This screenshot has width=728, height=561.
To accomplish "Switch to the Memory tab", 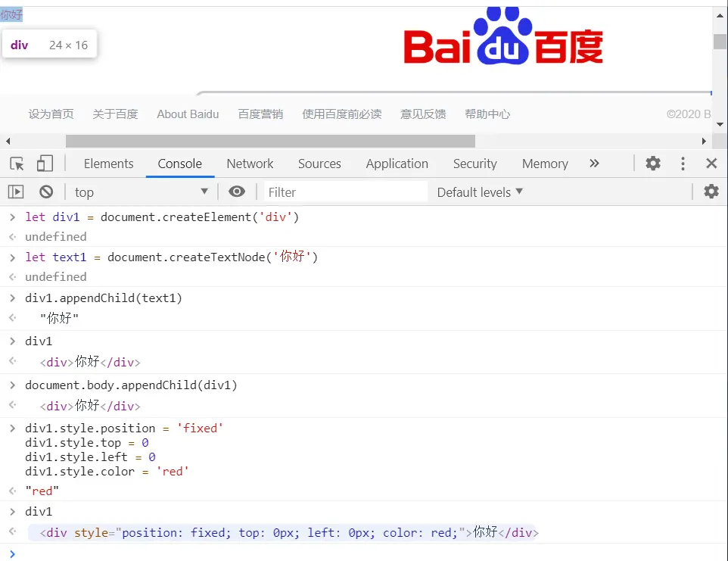I will (x=545, y=164).
